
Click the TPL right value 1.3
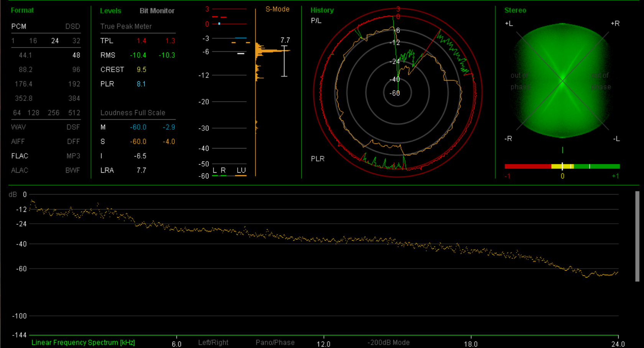pos(170,41)
